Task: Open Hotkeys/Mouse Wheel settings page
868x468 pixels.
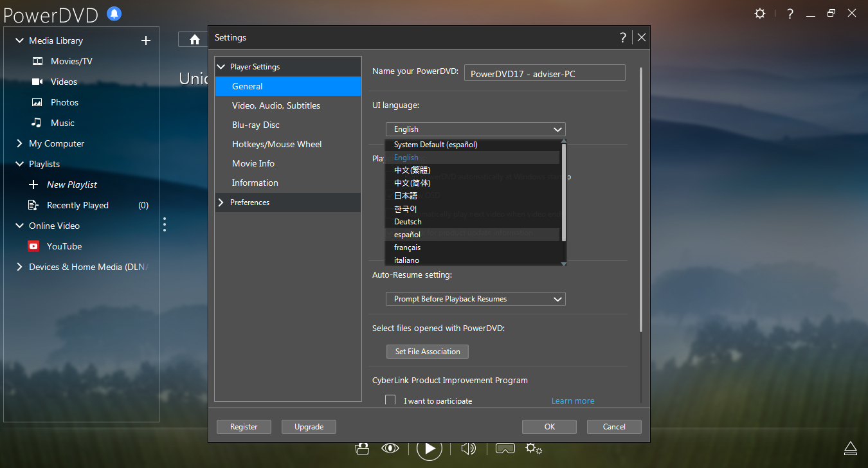Action: 288,144
